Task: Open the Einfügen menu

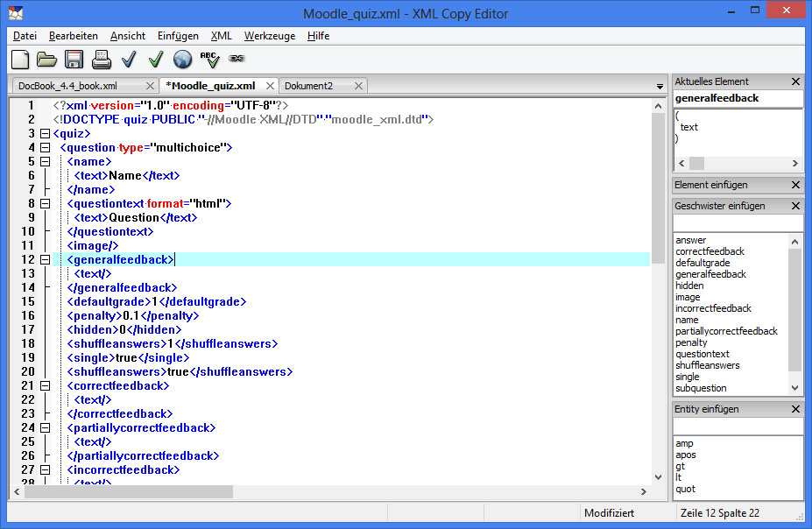Action: (178, 36)
